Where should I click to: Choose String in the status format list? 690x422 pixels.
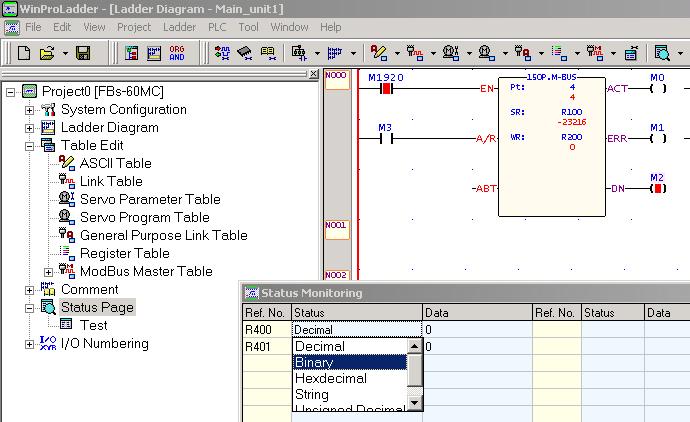pos(350,395)
